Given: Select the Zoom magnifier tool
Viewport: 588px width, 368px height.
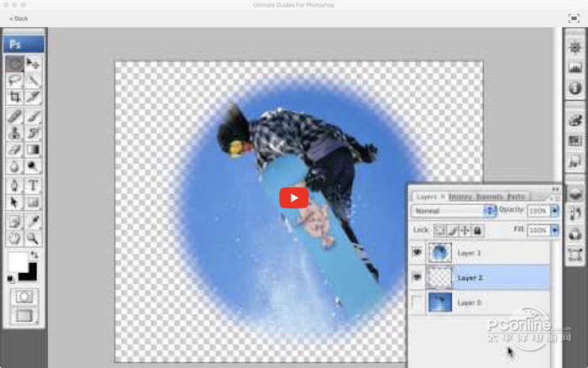Looking at the screenshot, I should [x=34, y=238].
